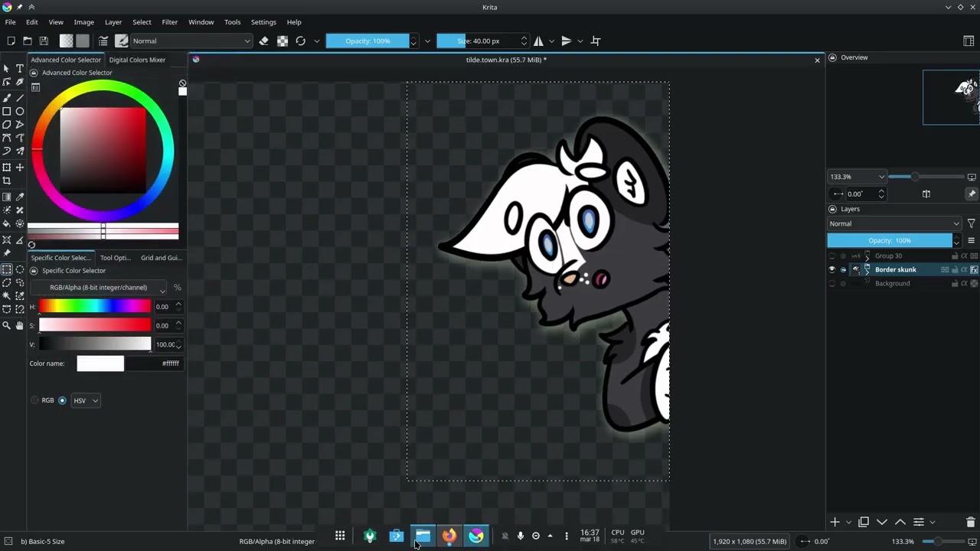
Task: Delete the selected layer
Action: pyautogui.click(x=971, y=522)
